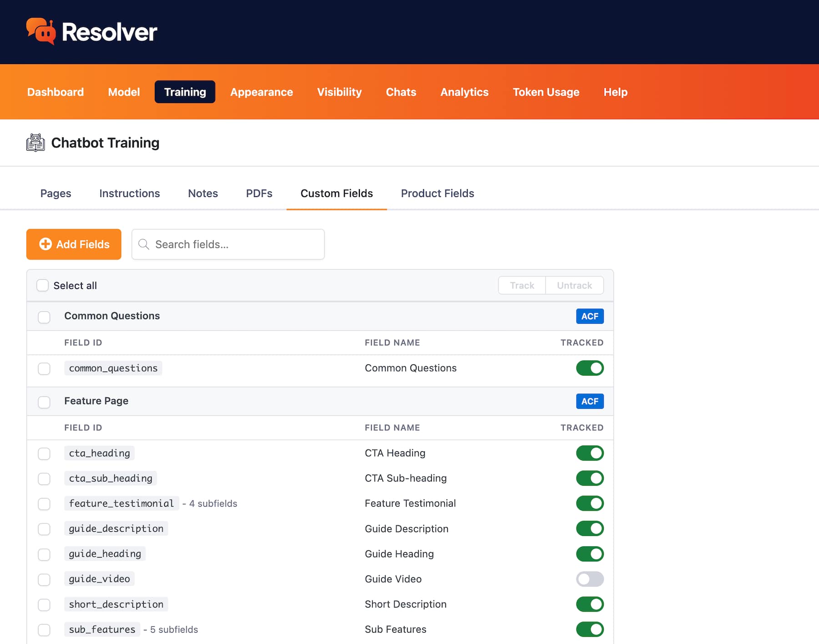Switch to the Instructions tab
The image size is (819, 644).
click(x=130, y=193)
